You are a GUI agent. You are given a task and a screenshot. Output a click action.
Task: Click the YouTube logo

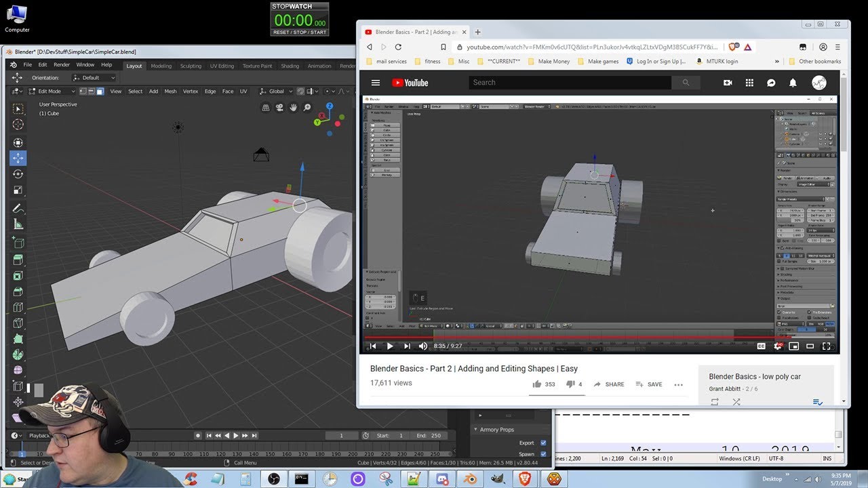410,83
